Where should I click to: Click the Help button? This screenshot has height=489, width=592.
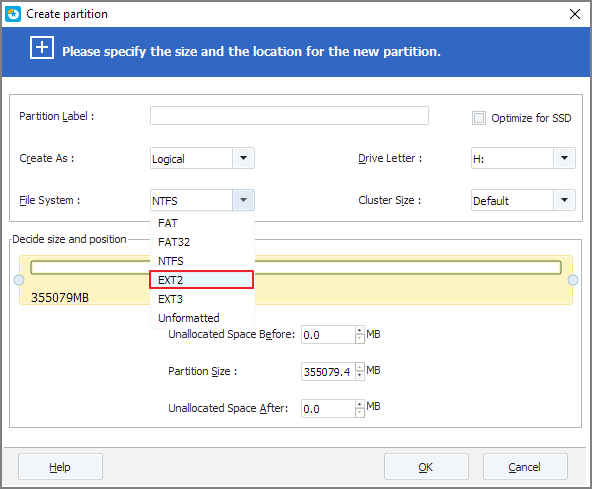click(x=60, y=467)
